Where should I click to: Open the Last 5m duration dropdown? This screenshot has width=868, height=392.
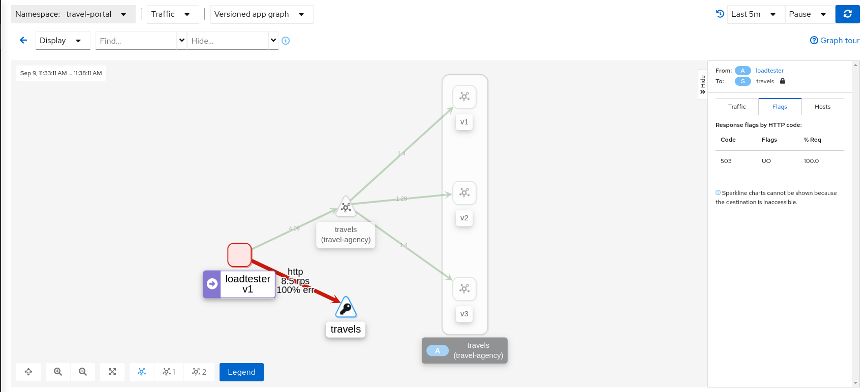tap(755, 14)
